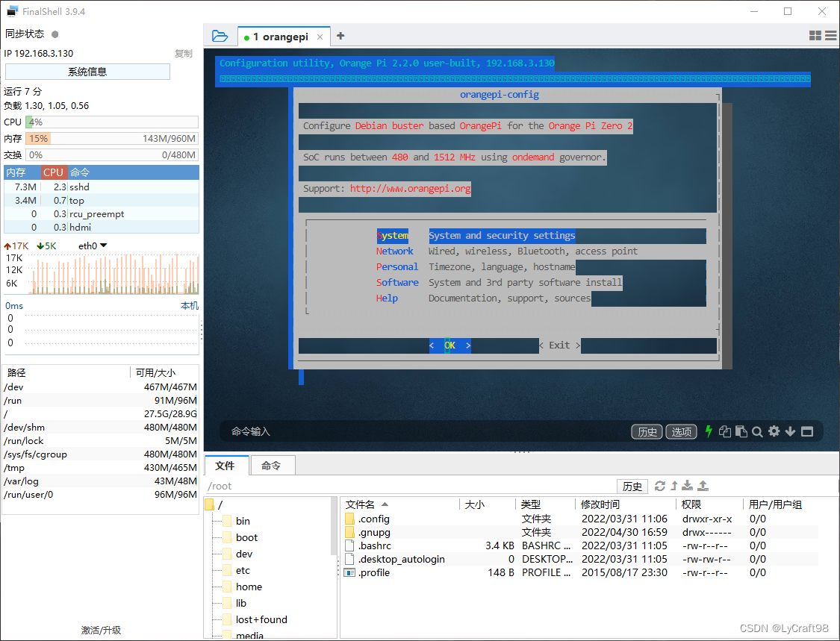Screen dimensions: 840x641
Task: Click the 内存 memory usage bar
Action: (112, 139)
